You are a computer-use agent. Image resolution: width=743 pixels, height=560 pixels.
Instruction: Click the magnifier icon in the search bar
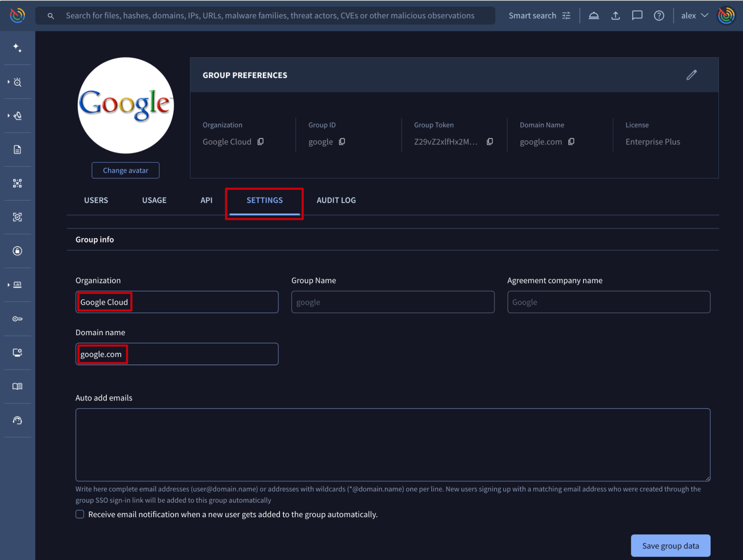point(50,16)
